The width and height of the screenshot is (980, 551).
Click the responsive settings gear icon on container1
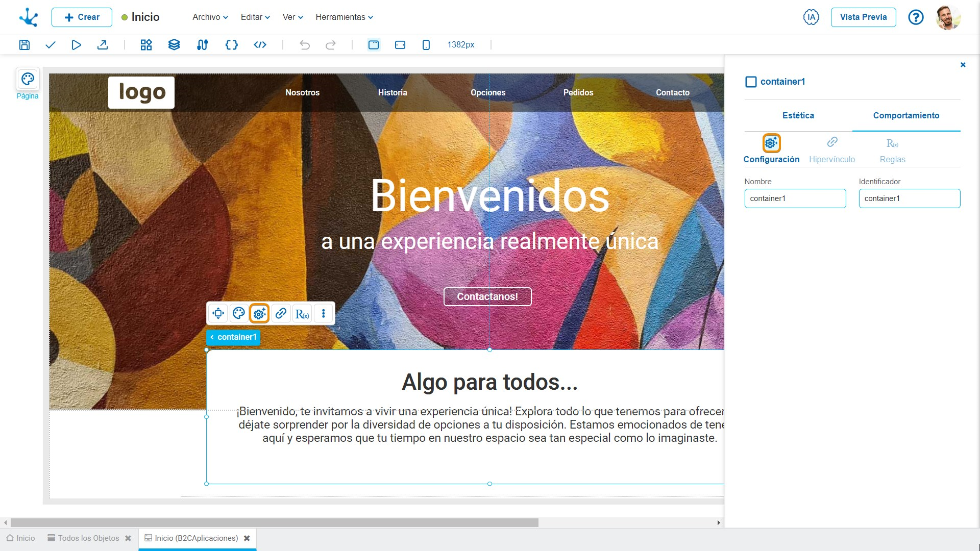click(x=260, y=314)
